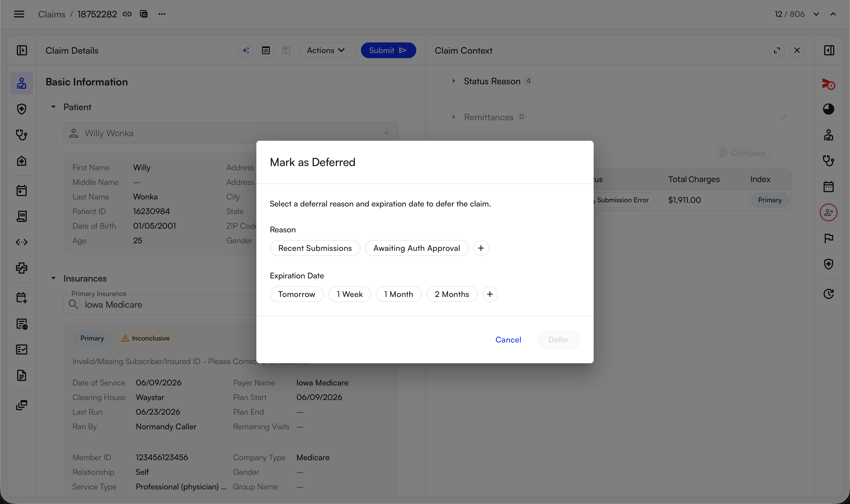Open the shield insurance icon in left sidebar

coord(22,109)
